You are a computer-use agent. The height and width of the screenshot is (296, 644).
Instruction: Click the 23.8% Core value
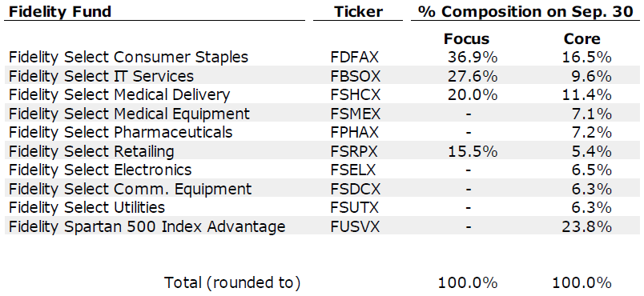(587, 226)
